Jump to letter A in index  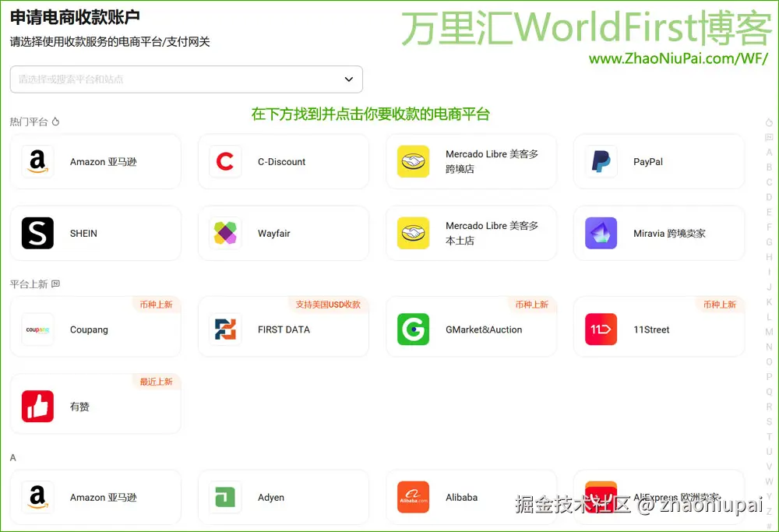[x=769, y=153]
